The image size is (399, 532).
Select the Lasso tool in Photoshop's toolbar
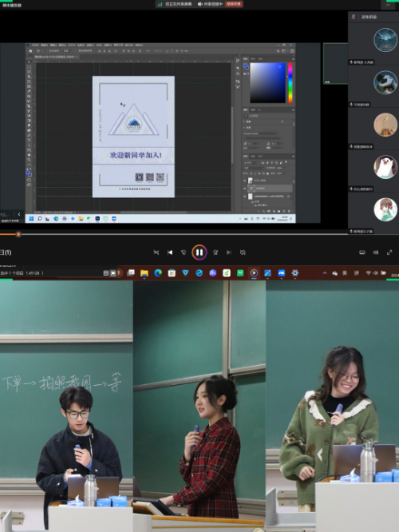pyautogui.click(x=29, y=72)
